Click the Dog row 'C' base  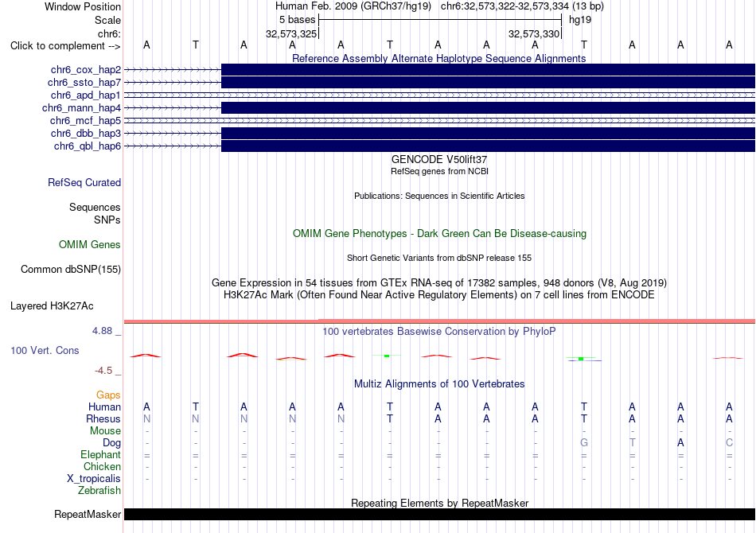click(730, 443)
